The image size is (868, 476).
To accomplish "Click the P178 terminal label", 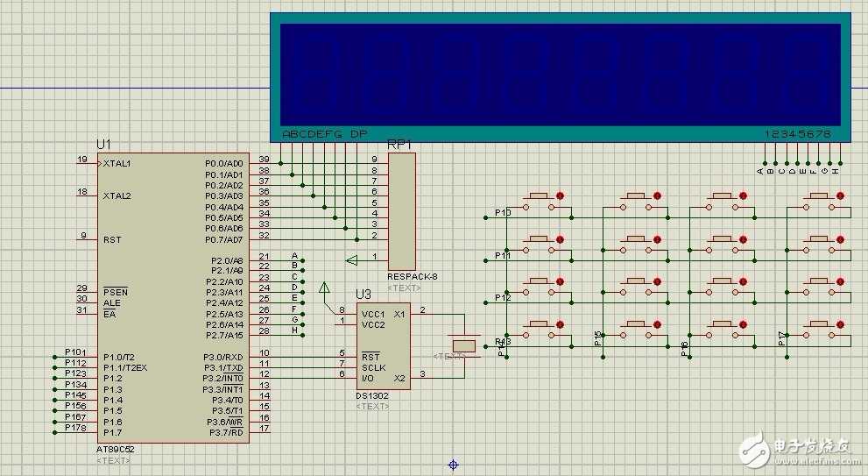I will pyautogui.click(x=76, y=428).
